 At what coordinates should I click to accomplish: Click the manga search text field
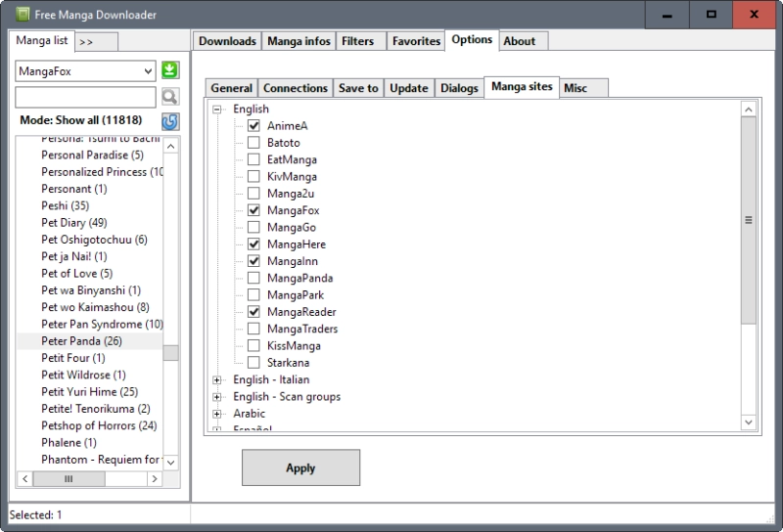click(85, 97)
